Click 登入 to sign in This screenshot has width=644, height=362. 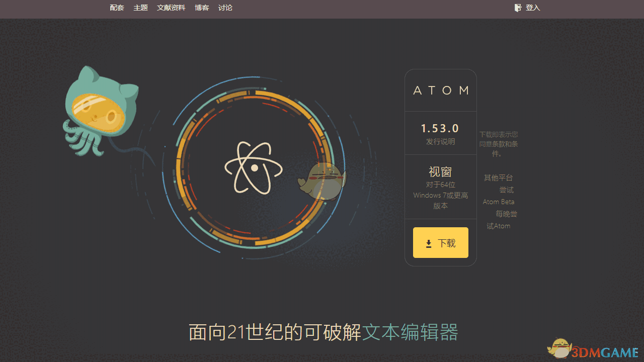tap(532, 8)
